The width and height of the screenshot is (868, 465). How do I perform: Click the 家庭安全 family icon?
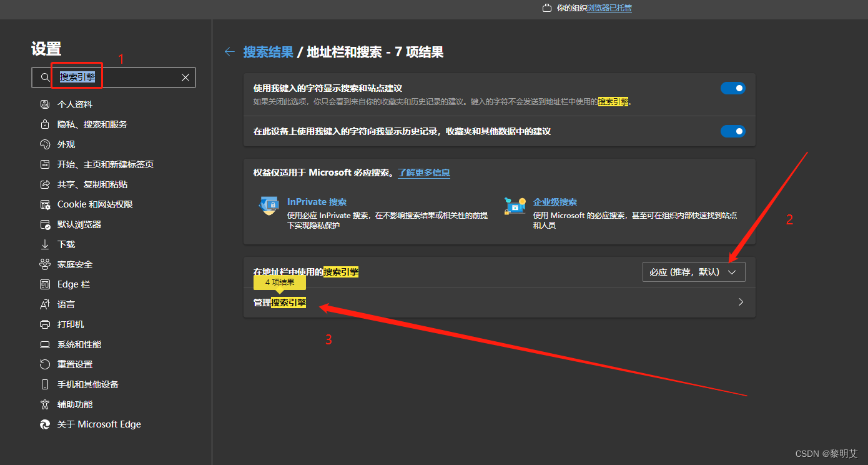45,264
